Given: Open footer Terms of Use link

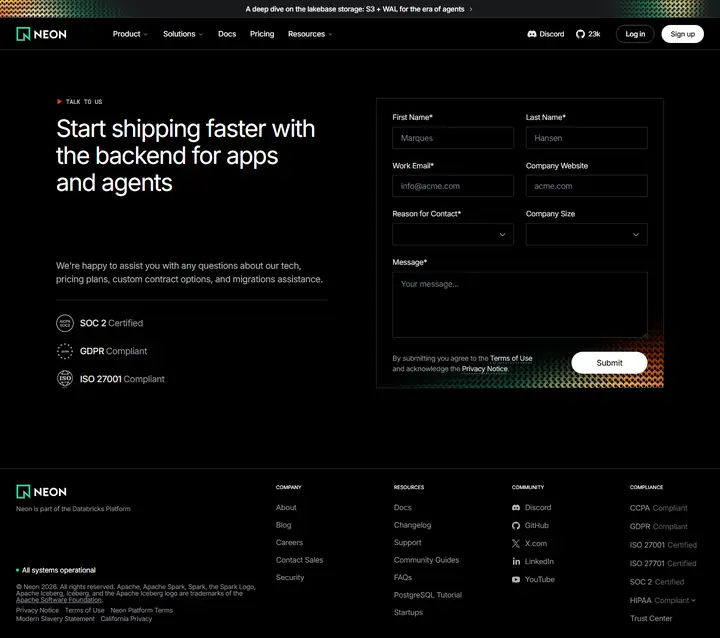Looking at the screenshot, I should [x=84, y=610].
